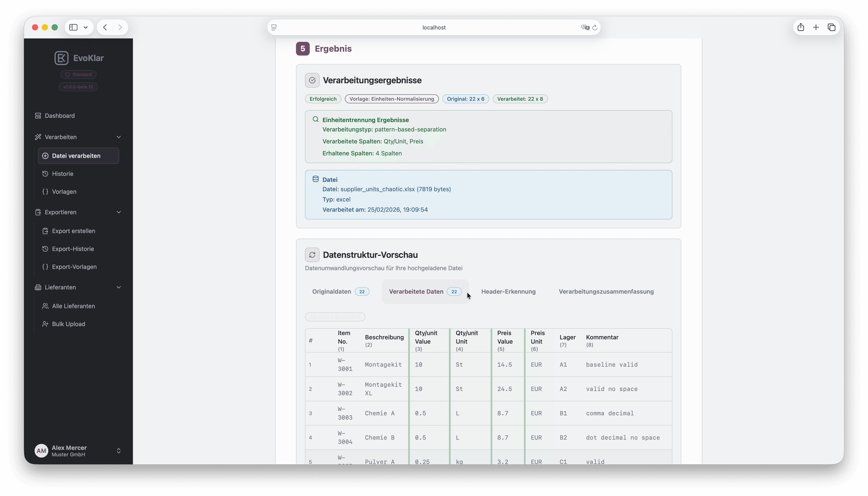The width and height of the screenshot is (868, 496).
Task: Click the Alle Lieferanten people icon
Action: coord(45,306)
